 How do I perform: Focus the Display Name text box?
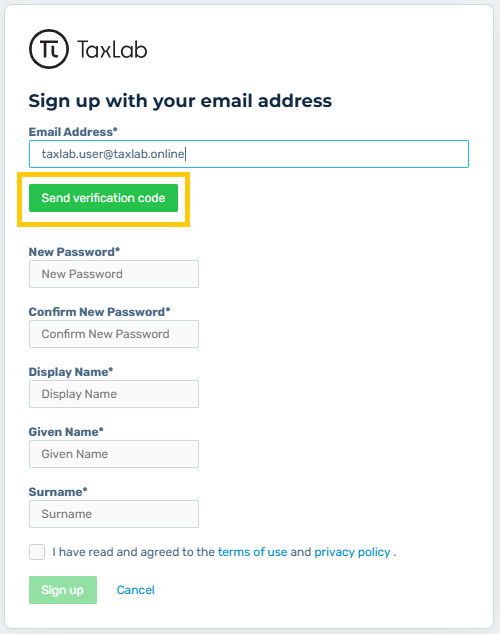point(114,394)
